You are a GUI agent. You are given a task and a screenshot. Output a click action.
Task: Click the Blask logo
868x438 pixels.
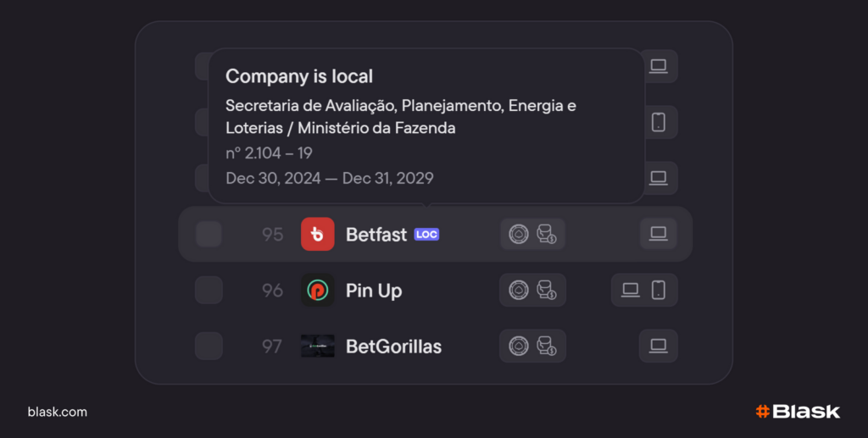798,412
